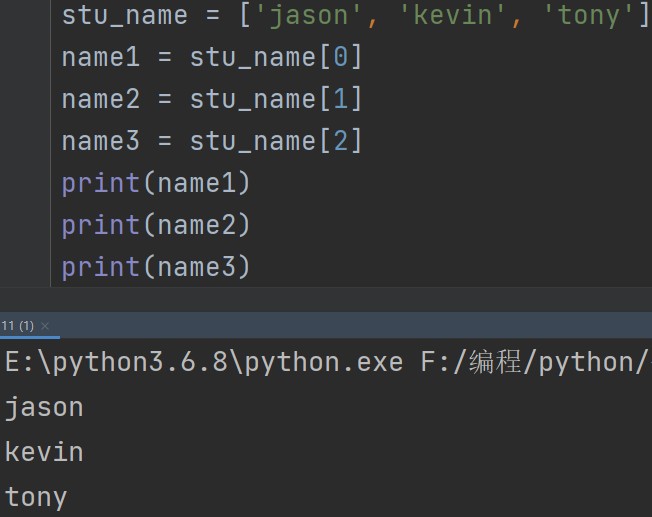Click index 1 in name2 assignment

click(339, 100)
